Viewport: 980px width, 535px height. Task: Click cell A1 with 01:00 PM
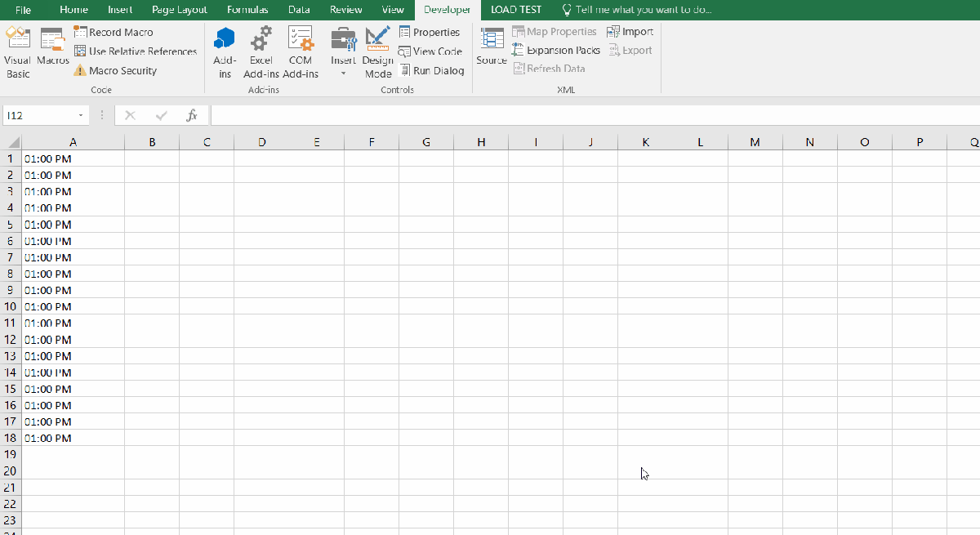73,158
